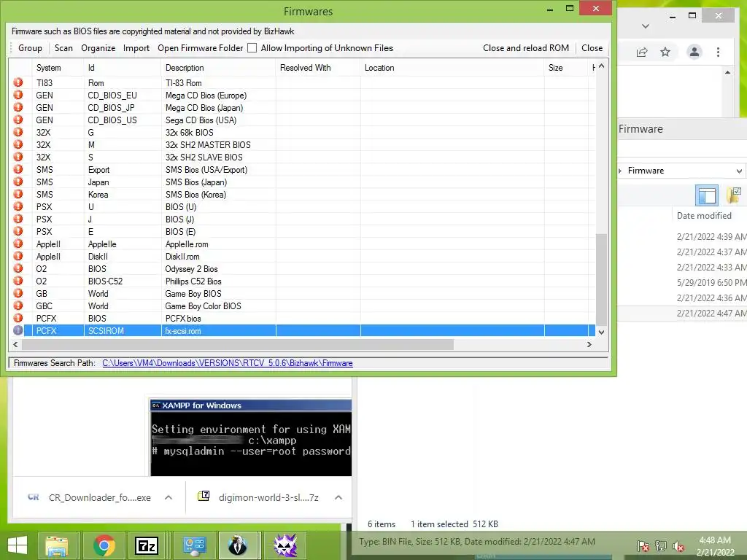The height and width of the screenshot is (560, 747).
Task: Open File Explorer from taskbar
Action: 56,545
